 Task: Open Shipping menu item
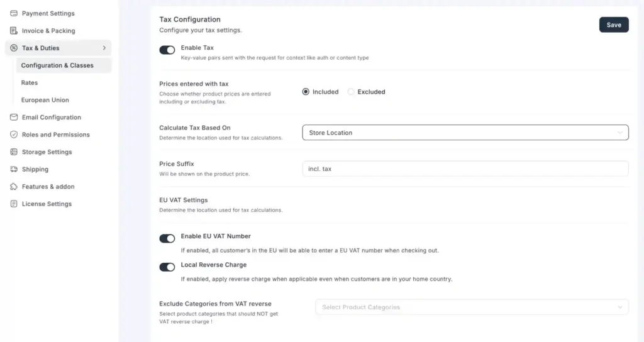[35, 168]
